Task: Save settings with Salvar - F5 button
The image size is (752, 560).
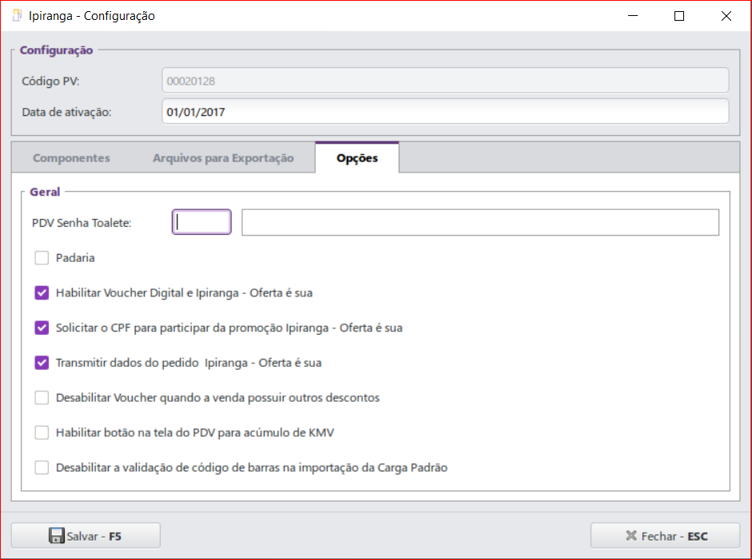Action: (86, 535)
